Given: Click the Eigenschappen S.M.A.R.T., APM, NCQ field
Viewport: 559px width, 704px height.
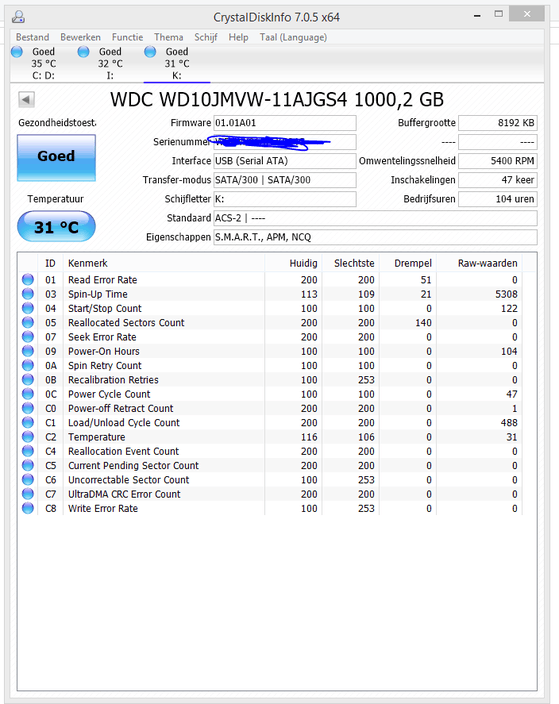Looking at the screenshot, I should tap(375, 237).
